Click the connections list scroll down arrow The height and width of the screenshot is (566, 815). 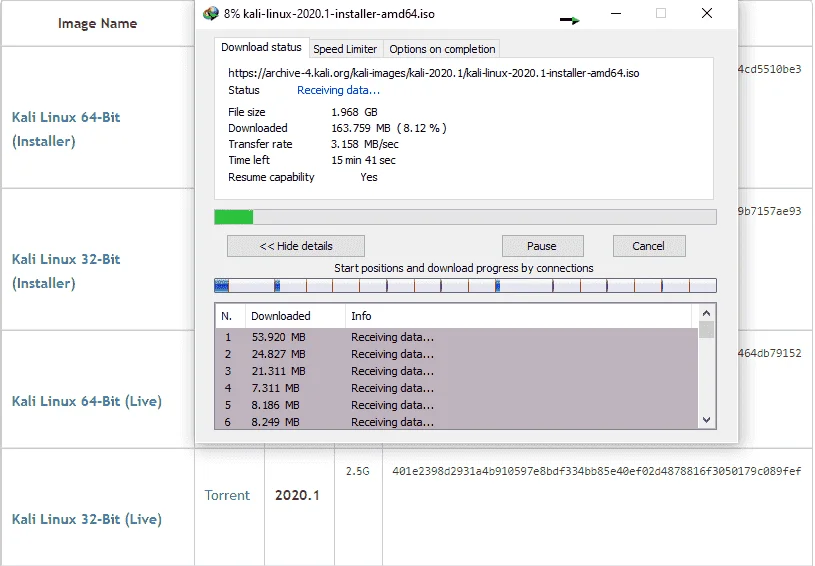[x=706, y=420]
